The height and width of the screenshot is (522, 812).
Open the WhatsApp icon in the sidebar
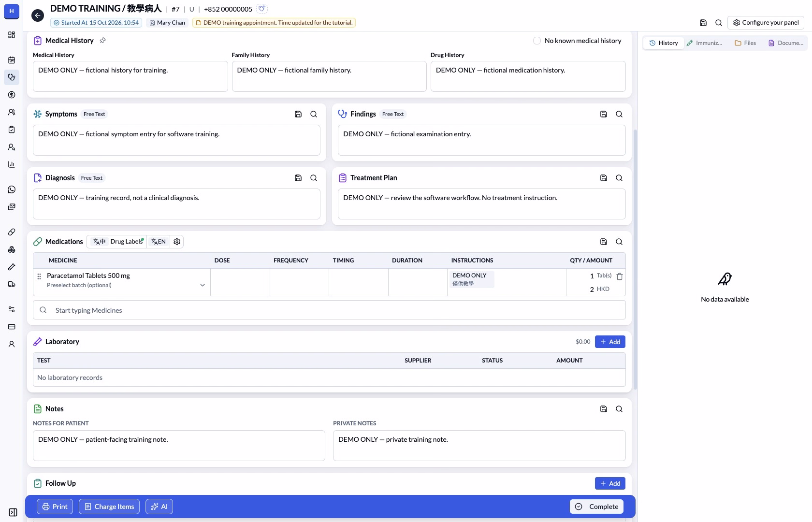pos(12,189)
